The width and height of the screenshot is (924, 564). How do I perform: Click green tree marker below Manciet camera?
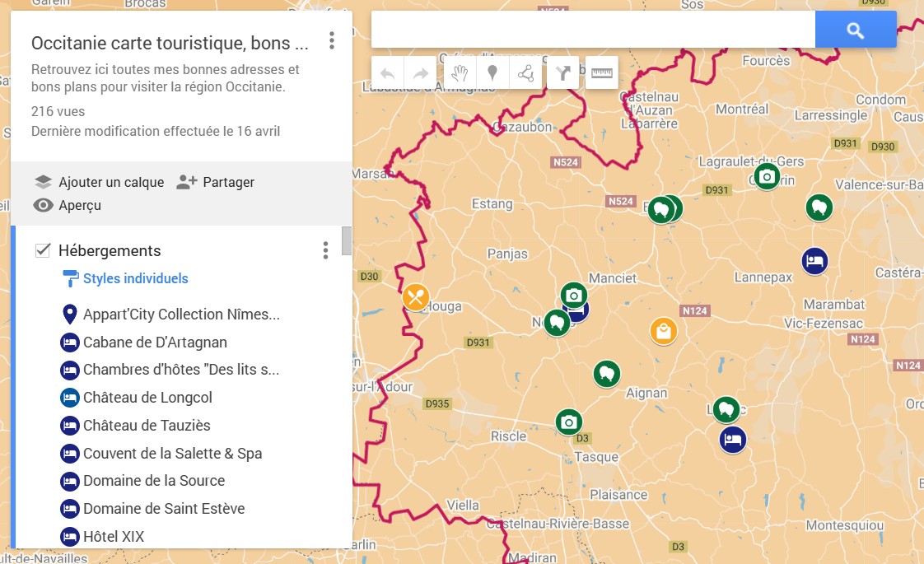(x=556, y=323)
